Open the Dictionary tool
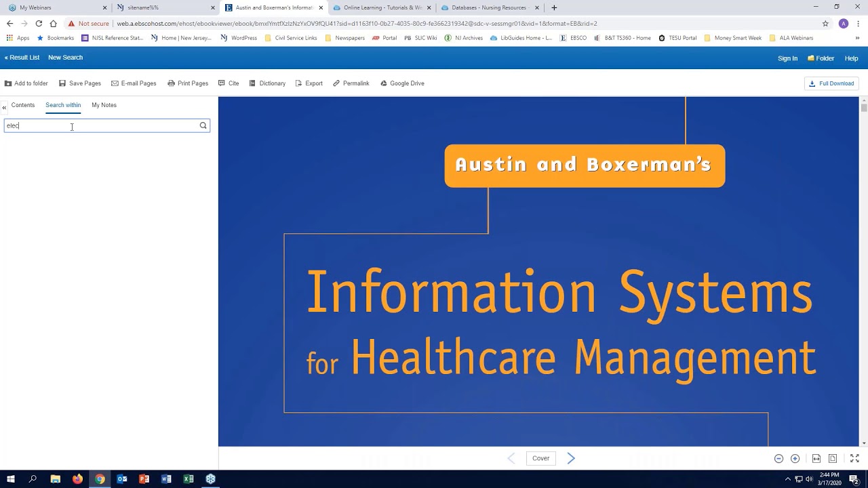The width and height of the screenshot is (868, 488). [267, 83]
